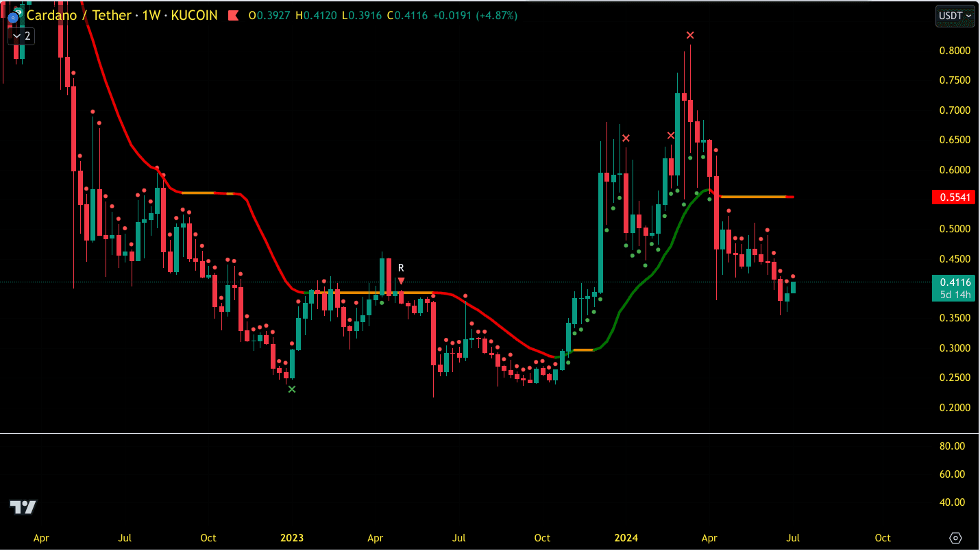Click the 0.8000 price scale label
This screenshot has height=551, width=980.
click(x=955, y=51)
